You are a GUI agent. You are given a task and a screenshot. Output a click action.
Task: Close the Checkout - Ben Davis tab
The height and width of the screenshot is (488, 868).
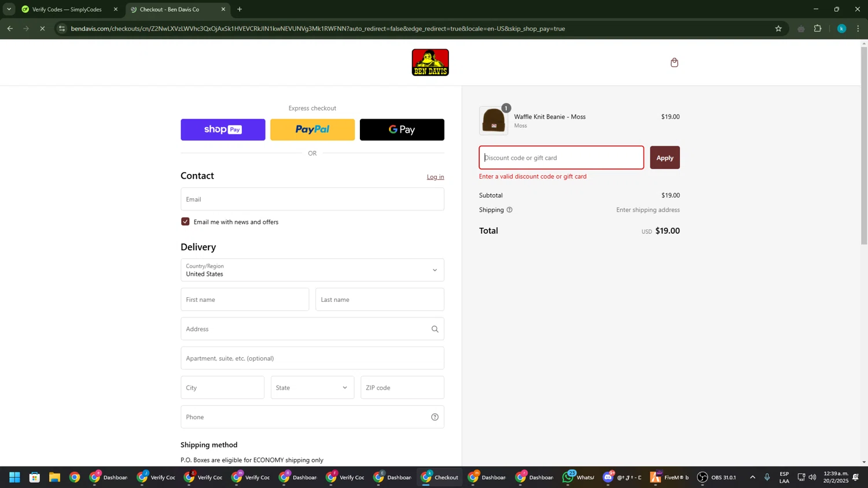223,9
